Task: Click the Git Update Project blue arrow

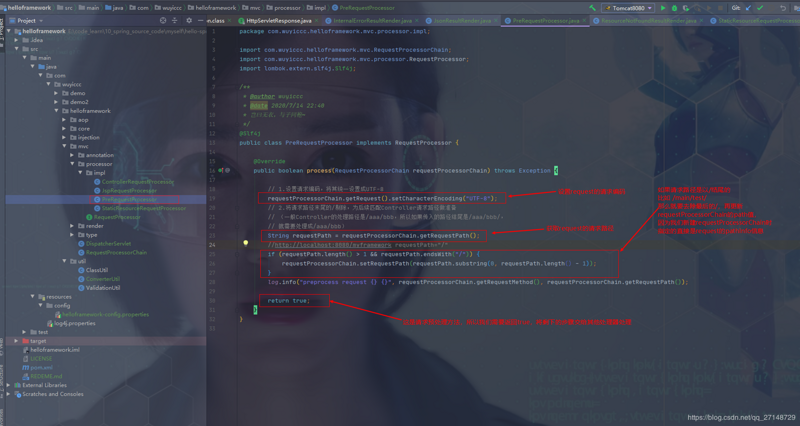Action: [748, 8]
